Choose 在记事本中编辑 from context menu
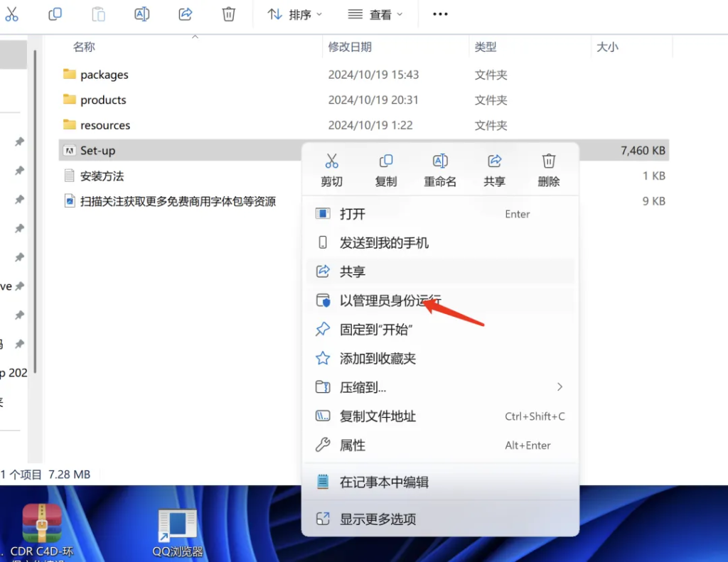728x562 pixels. tap(440, 482)
